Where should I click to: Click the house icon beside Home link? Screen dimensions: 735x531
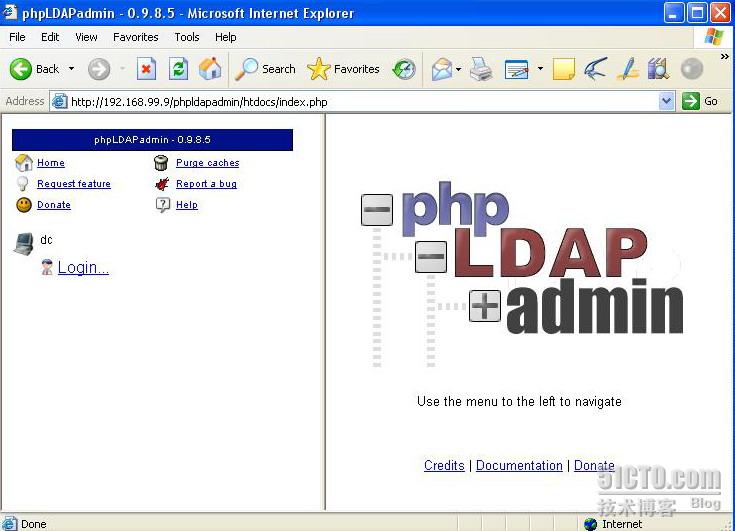pos(23,163)
